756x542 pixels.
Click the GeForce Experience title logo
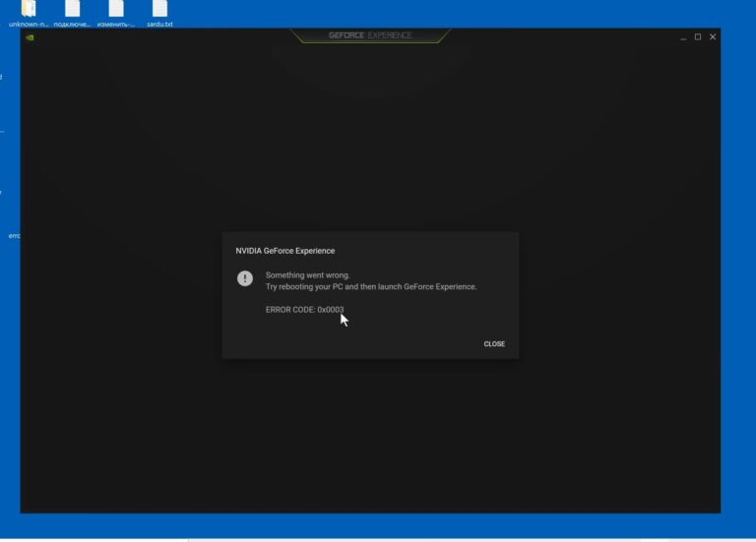370,35
